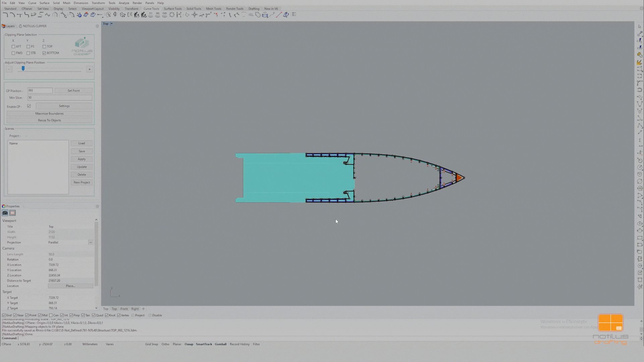Enable the Cen object snap
This screenshot has width=644, height=362.
(x=51, y=315)
